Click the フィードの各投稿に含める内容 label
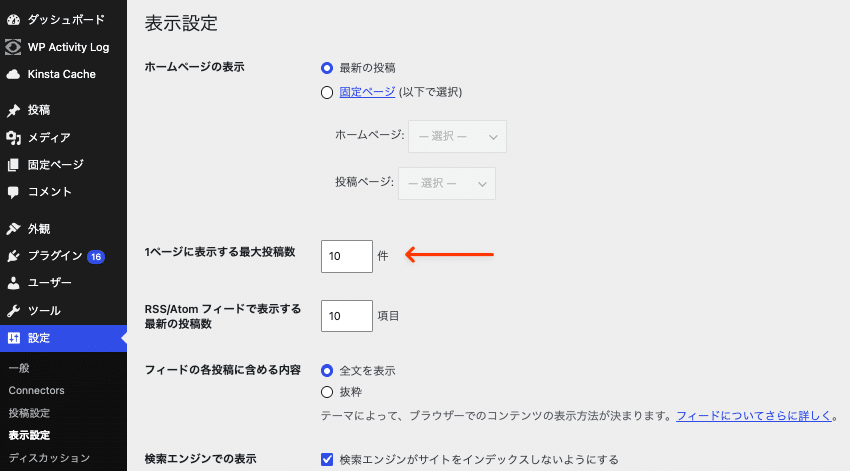This screenshot has width=850, height=471. (x=223, y=370)
